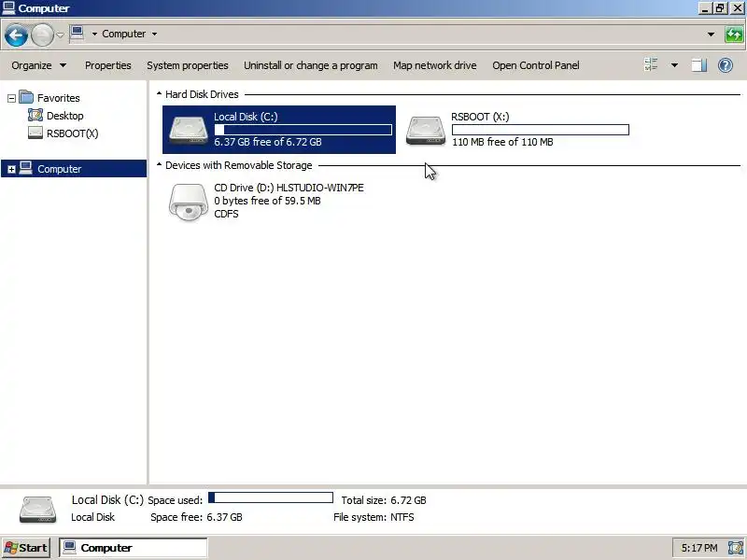Viewport: 747px width, 560px height.
Task: Click the Favorites folder icon
Action: [x=26, y=97]
